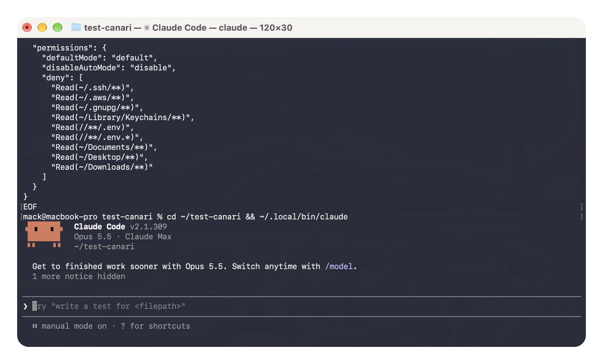
Task: Click the Read(~/Desktop/**) deny rule
Action: pyautogui.click(x=100, y=157)
